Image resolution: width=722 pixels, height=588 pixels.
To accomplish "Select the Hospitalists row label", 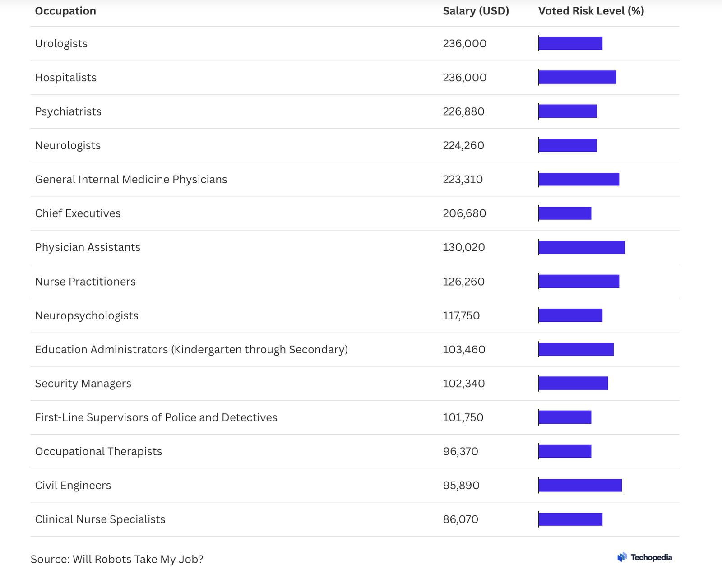I will click(x=66, y=78).
